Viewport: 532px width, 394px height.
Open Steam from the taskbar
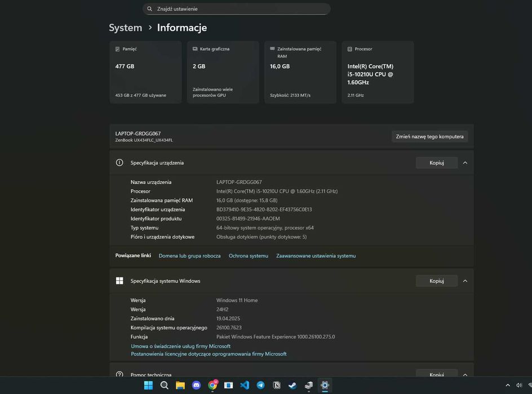tap(293, 385)
